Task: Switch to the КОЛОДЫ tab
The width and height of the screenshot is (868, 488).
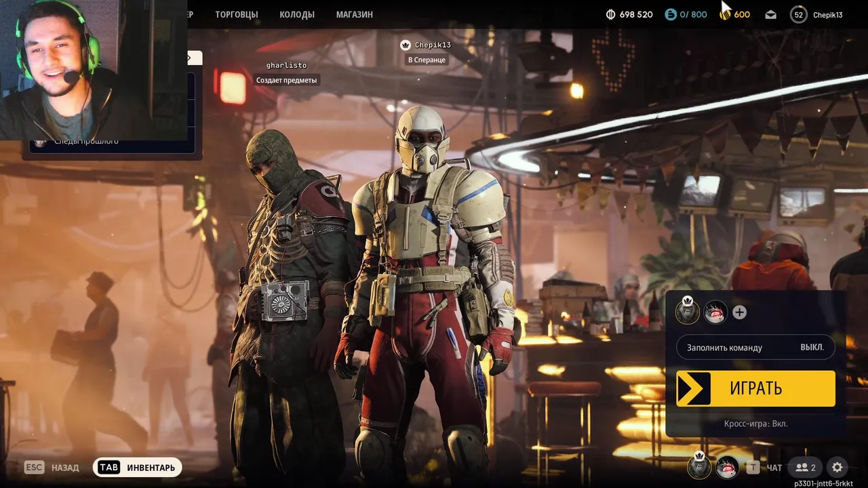Action: point(297,14)
